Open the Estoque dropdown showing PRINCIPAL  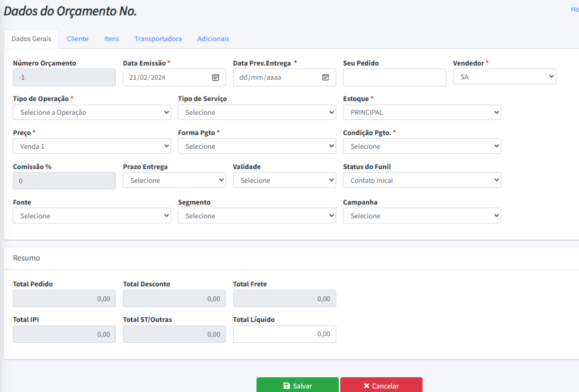[x=422, y=113]
